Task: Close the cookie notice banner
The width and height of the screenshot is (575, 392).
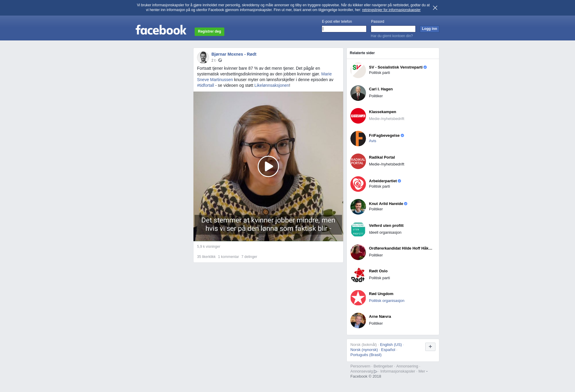Action: click(435, 8)
